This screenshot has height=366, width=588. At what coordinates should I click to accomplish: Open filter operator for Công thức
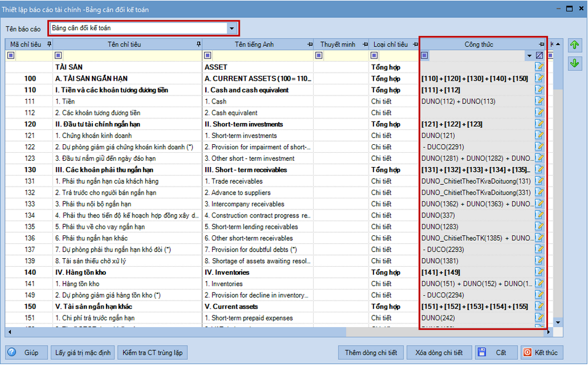click(x=424, y=55)
